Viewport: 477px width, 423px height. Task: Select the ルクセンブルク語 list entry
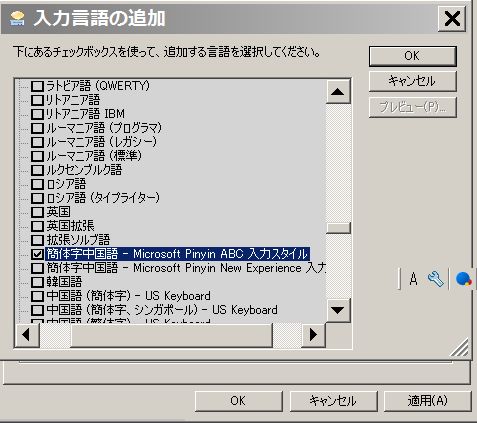(84, 170)
